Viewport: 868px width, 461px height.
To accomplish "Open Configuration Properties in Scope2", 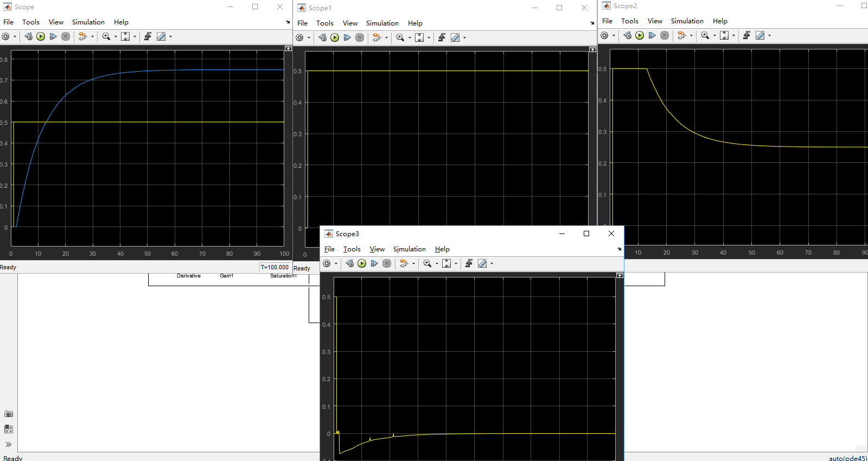I will click(x=604, y=35).
